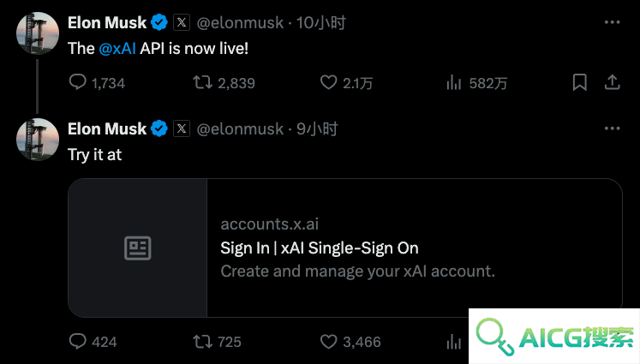
Task: Like the tweet with 3,466 likes
Action: point(350,341)
